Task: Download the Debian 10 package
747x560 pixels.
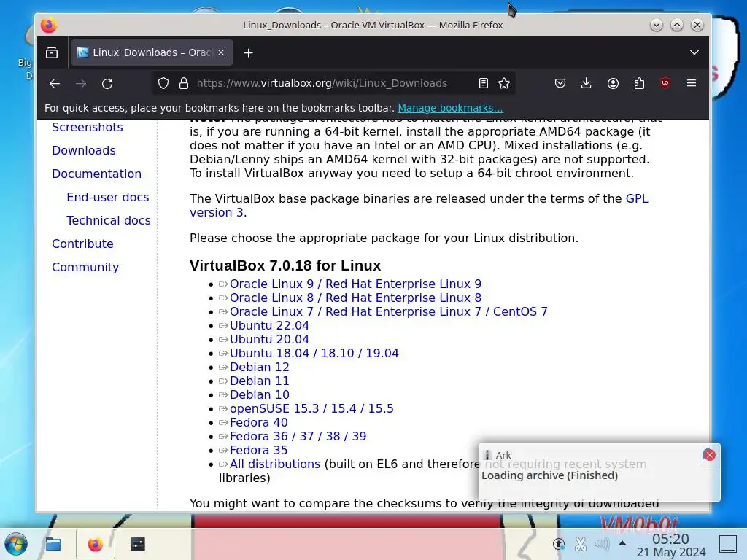Action: pyautogui.click(x=259, y=394)
